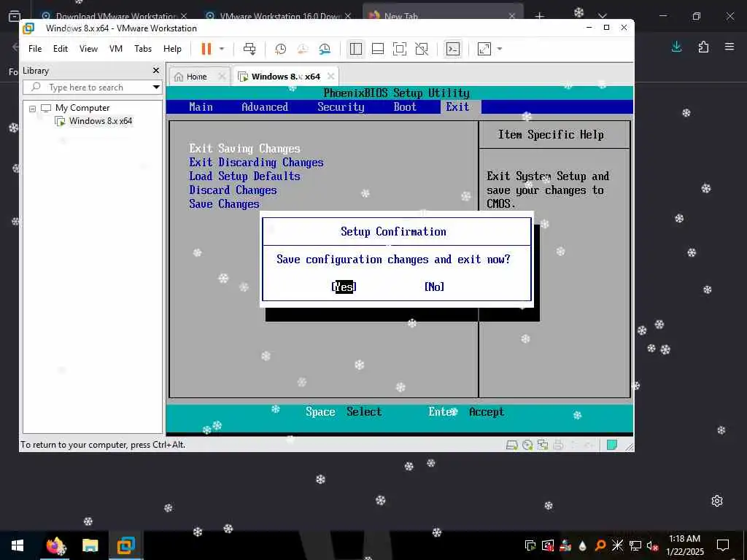747x560 pixels.
Task: Click the greyed Revert to snapshot icon
Action: pyautogui.click(x=303, y=49)
